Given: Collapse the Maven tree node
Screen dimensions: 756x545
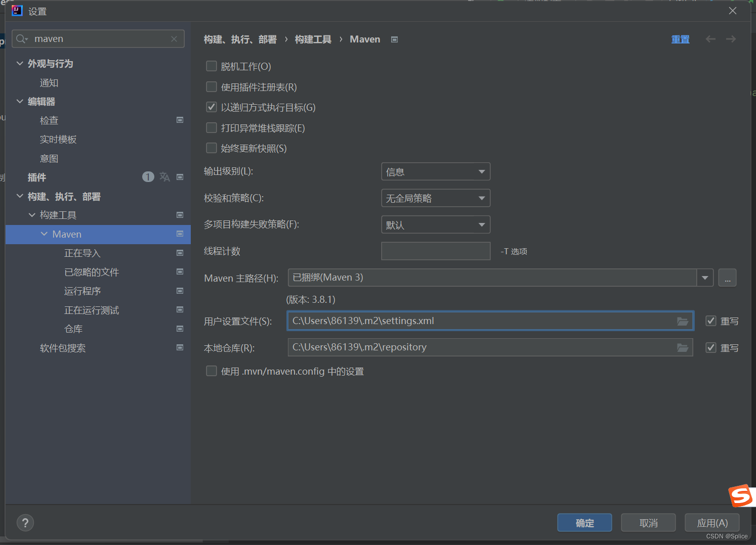Looking at the screenshot, I should pyautogui.click(x=44, y=234).
